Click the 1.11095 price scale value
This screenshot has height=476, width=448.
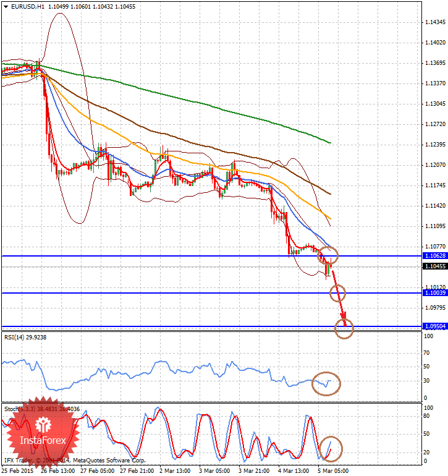435,226
